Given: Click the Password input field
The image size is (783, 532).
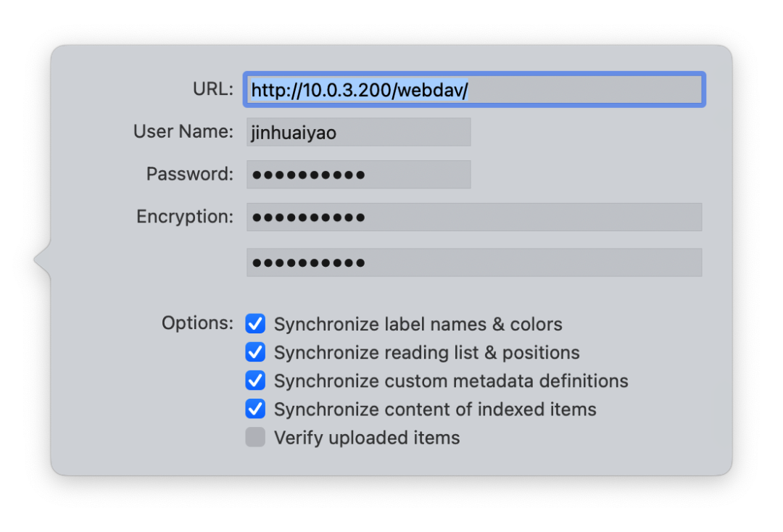Looking at the screenshot, I should tap(358, 174).
